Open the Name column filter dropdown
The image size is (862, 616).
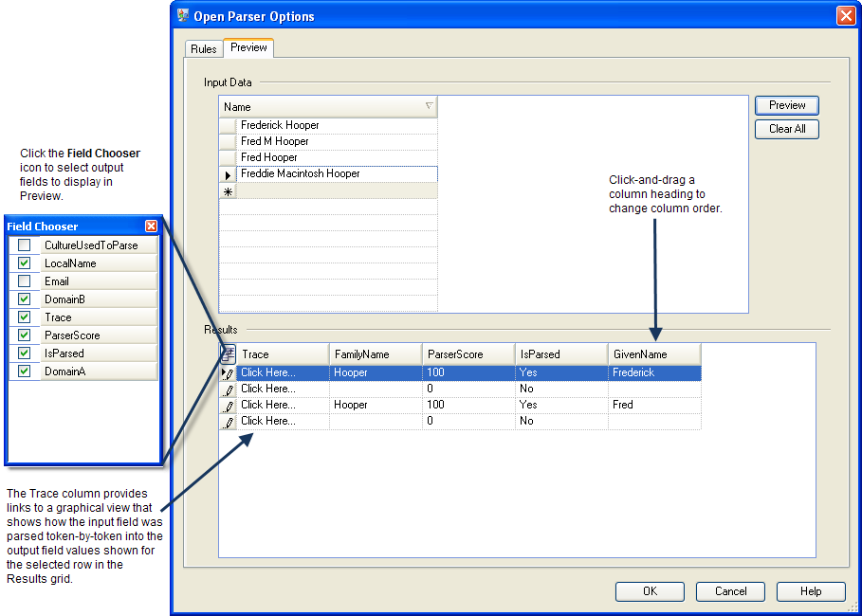(429, 107)
